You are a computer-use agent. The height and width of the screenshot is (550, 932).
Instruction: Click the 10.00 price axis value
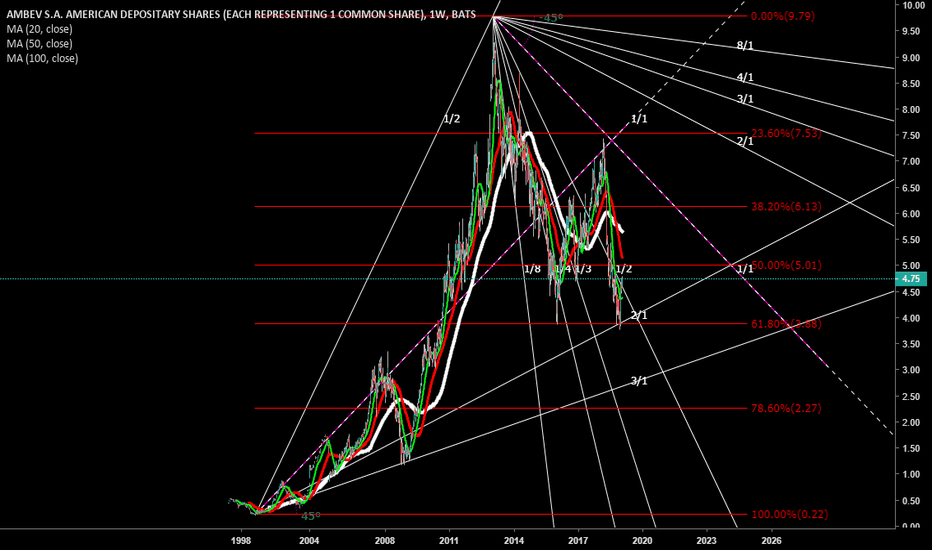point(913,5)
